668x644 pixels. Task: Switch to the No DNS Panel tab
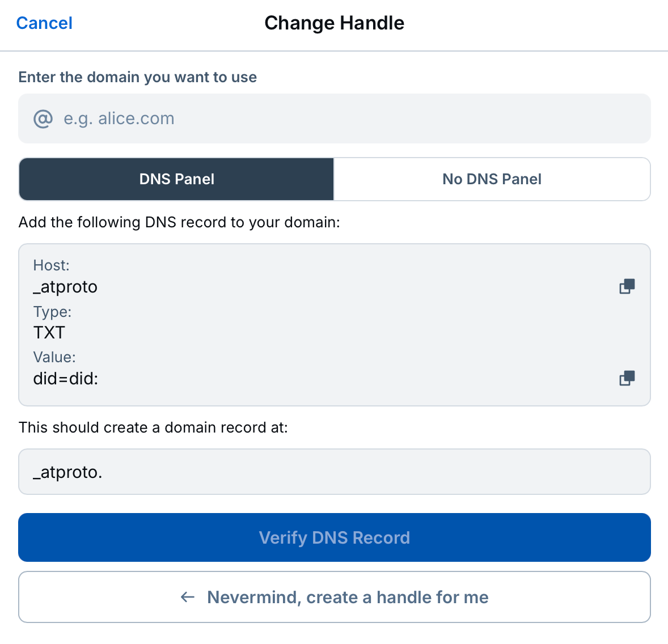[492, 179]
